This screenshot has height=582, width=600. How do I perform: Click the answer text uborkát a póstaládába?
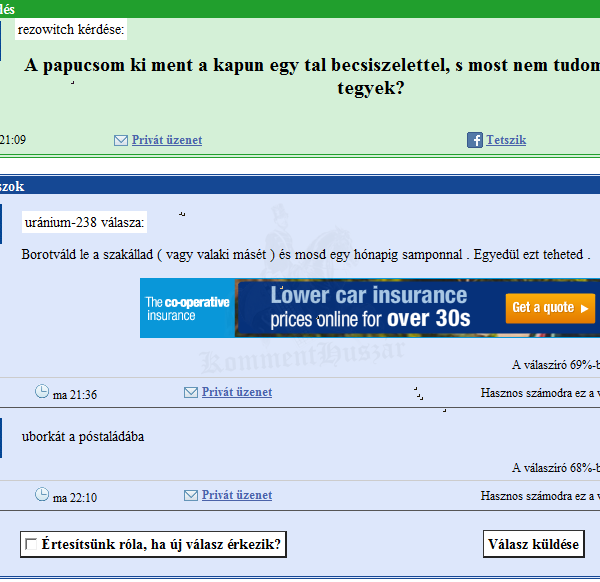click(x=83, y=437)
